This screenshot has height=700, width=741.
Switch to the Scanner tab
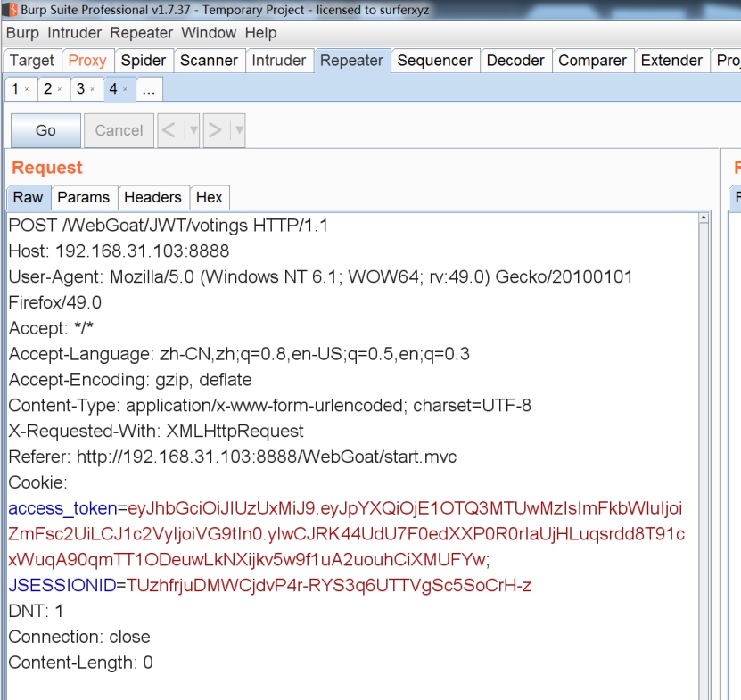tap(209, 61)
